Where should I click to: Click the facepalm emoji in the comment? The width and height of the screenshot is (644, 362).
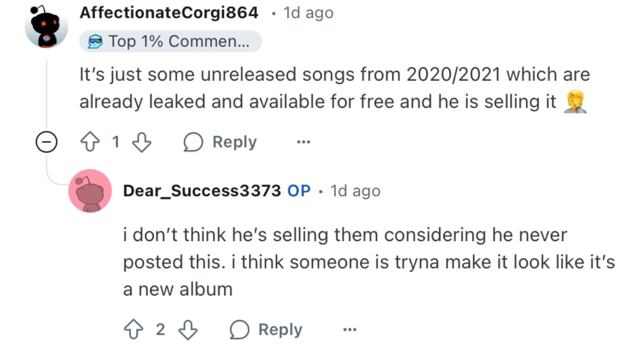point(575,101)
